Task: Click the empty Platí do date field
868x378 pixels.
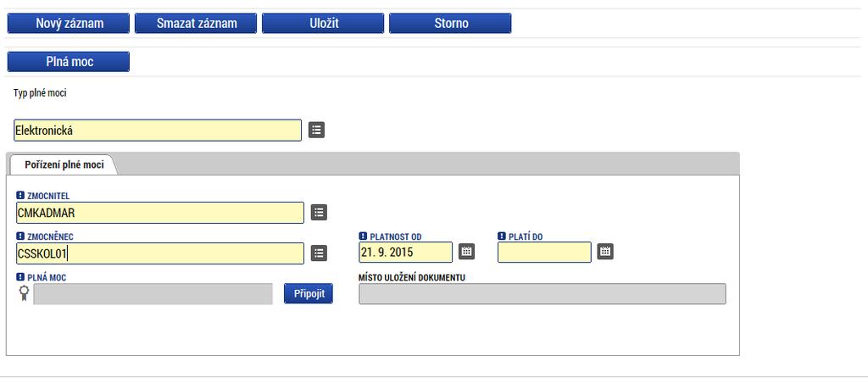Action: pos(544,252)
